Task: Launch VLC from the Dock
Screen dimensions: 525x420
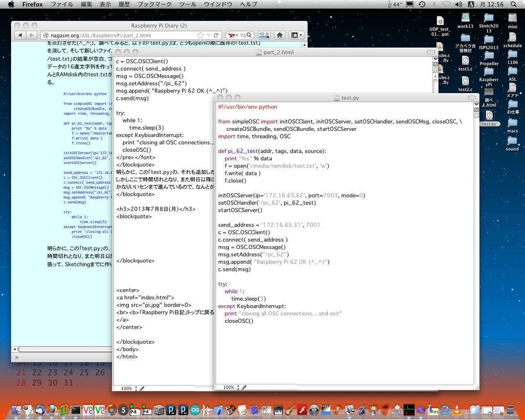Action: pyautogui.click(x=457, y=410)
